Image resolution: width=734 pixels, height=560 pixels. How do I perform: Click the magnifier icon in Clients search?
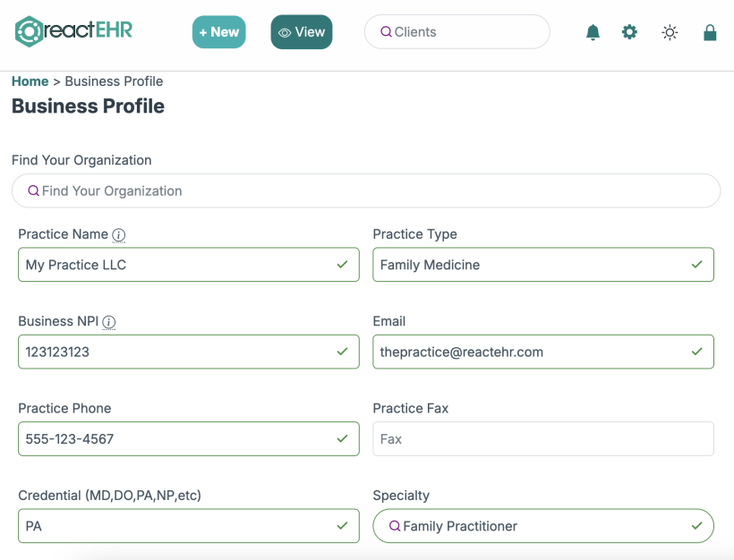(x=386, y=32)
